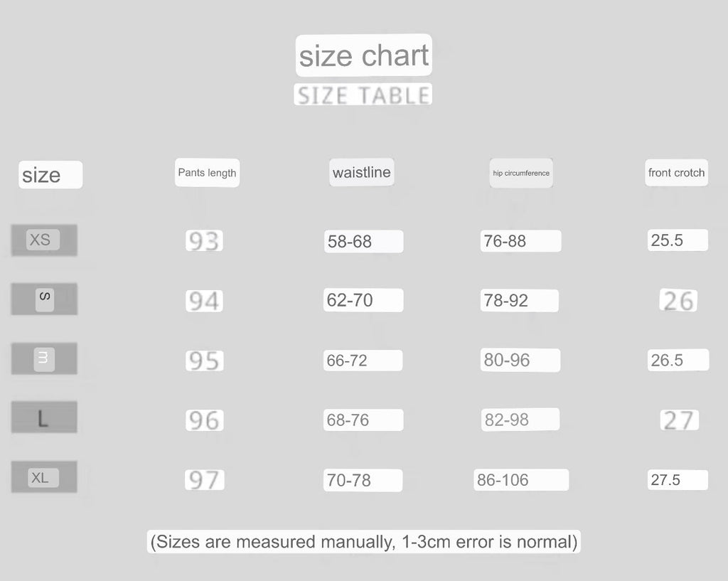Image resolution: width=728 pixels, height=581 pixels.
Task: Click the "size" header label
Action: coord(50,175)
